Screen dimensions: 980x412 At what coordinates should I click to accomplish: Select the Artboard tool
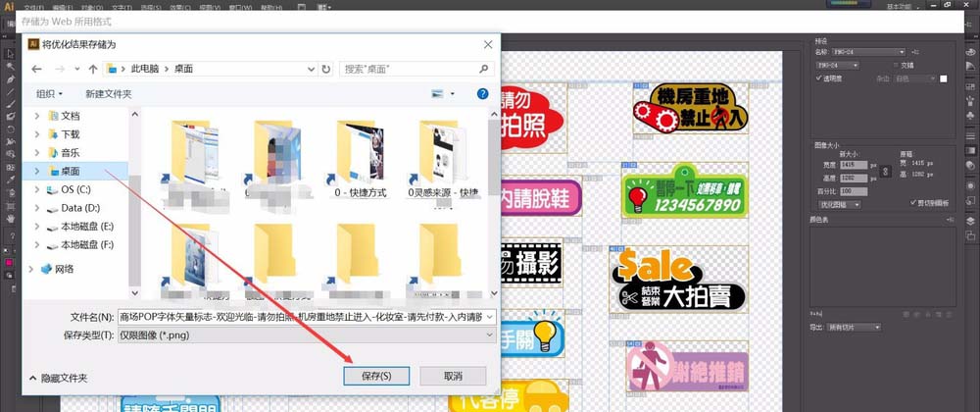(x=10, y=206)
